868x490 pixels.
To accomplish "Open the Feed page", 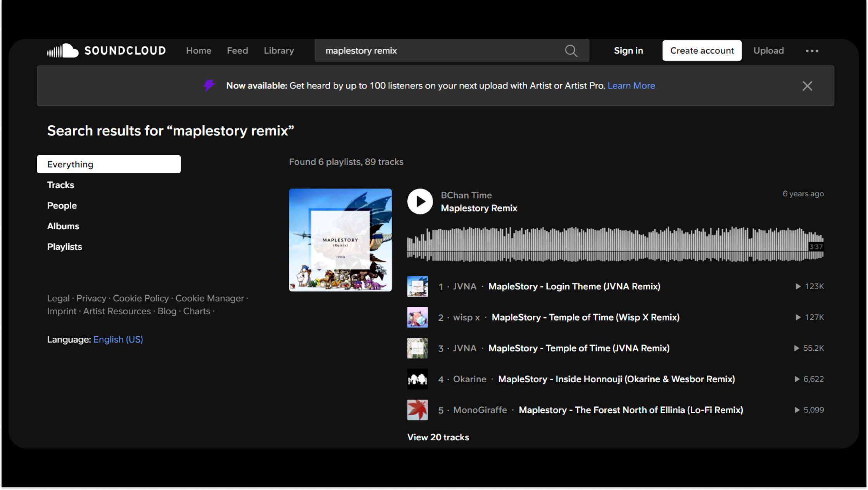I will click(x=237, y=50).
